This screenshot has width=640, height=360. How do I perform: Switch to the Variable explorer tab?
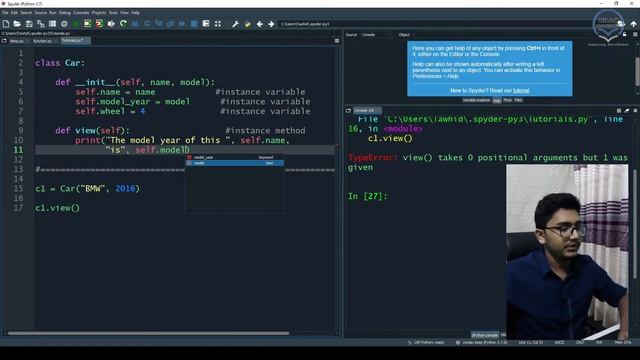pos(476,100)
